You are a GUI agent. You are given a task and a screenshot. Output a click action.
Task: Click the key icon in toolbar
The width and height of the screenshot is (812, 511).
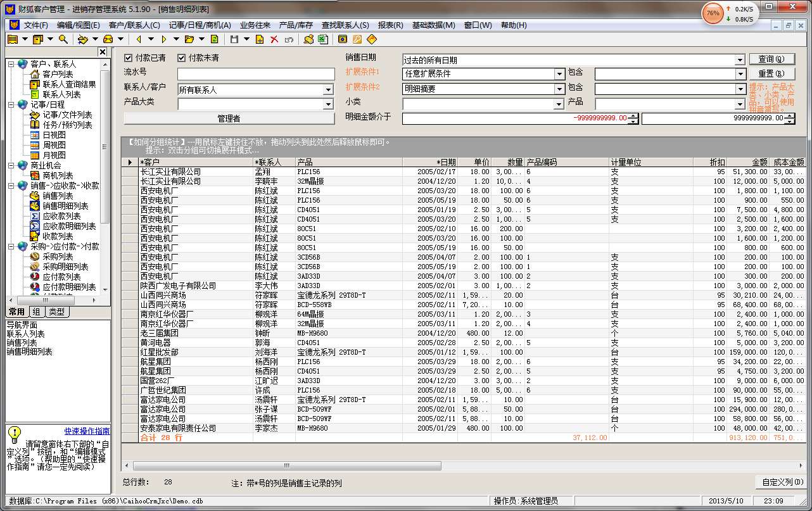click(x=357, y=39)
